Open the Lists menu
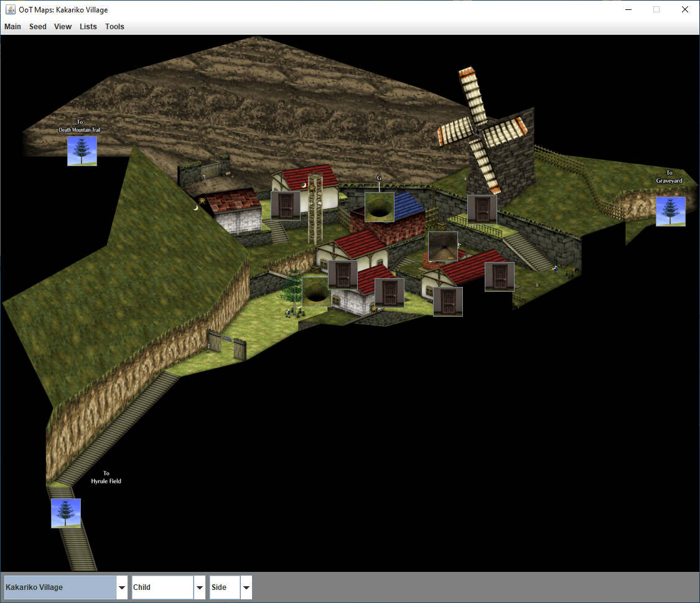The height and width of the screenshot is (603, 700). click(88, 27)
